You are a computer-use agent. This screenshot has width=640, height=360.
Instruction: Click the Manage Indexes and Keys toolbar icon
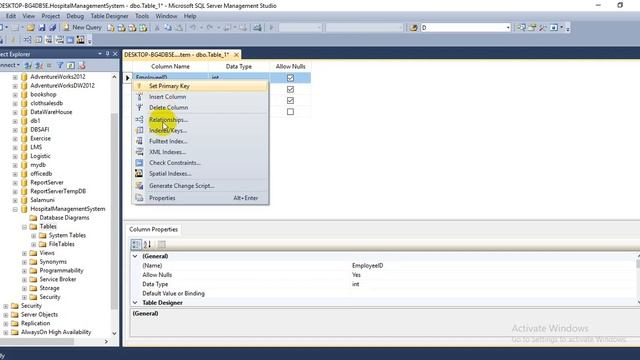click(x=38, y=40)
